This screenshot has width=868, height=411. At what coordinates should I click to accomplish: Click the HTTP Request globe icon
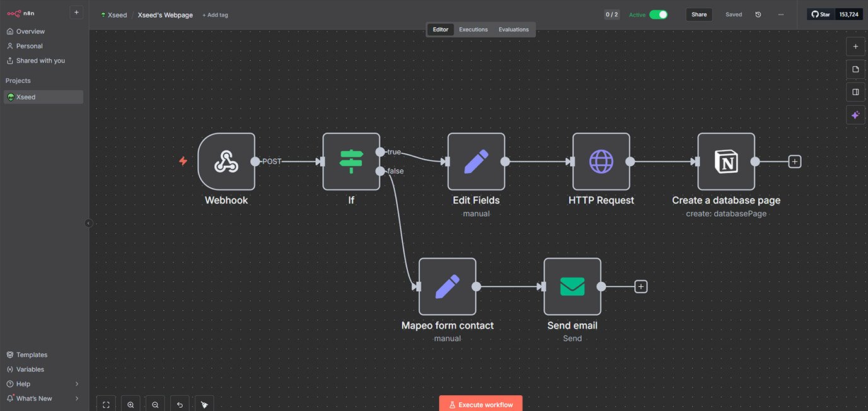click(601, 161)
